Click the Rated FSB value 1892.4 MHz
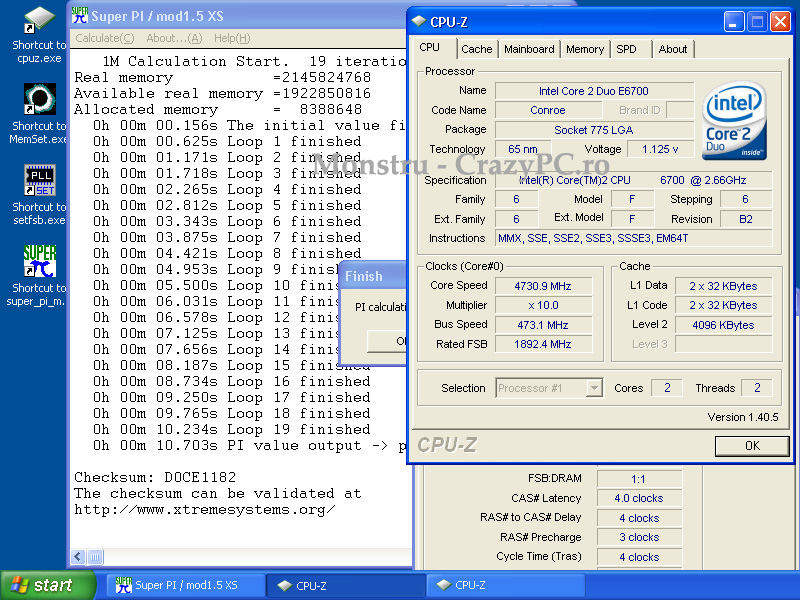800x600 pixels. pyautogui.click(x=543, y=344)
